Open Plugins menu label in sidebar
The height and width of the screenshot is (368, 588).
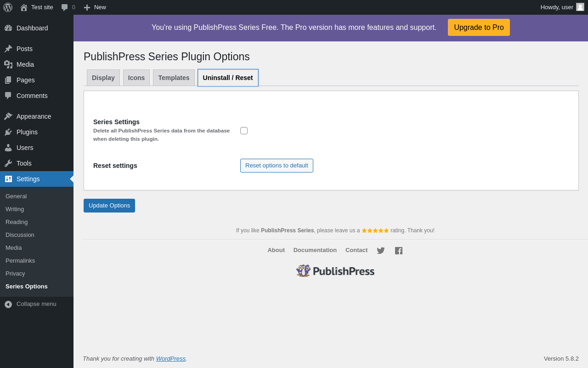pos(27,132)
